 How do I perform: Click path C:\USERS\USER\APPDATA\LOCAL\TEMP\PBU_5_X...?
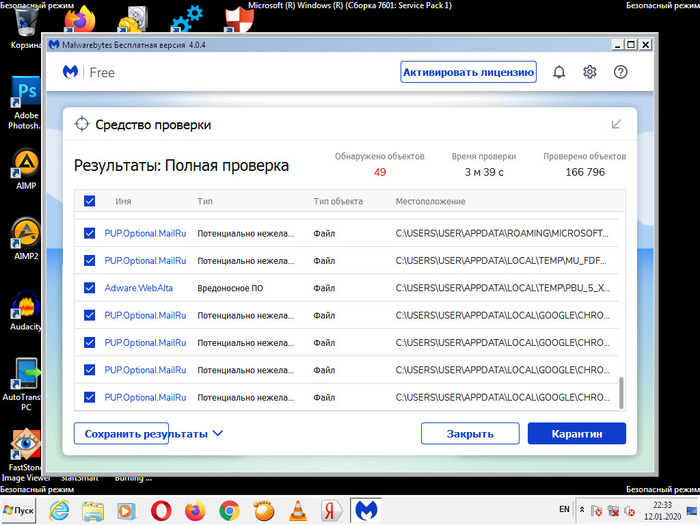point(502,288)
